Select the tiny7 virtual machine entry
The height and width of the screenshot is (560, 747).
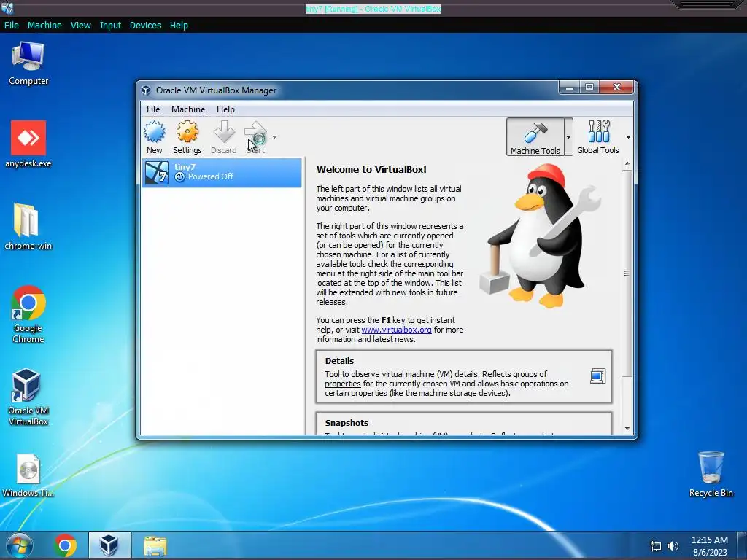pyautogui.click(x=222, y=172)
